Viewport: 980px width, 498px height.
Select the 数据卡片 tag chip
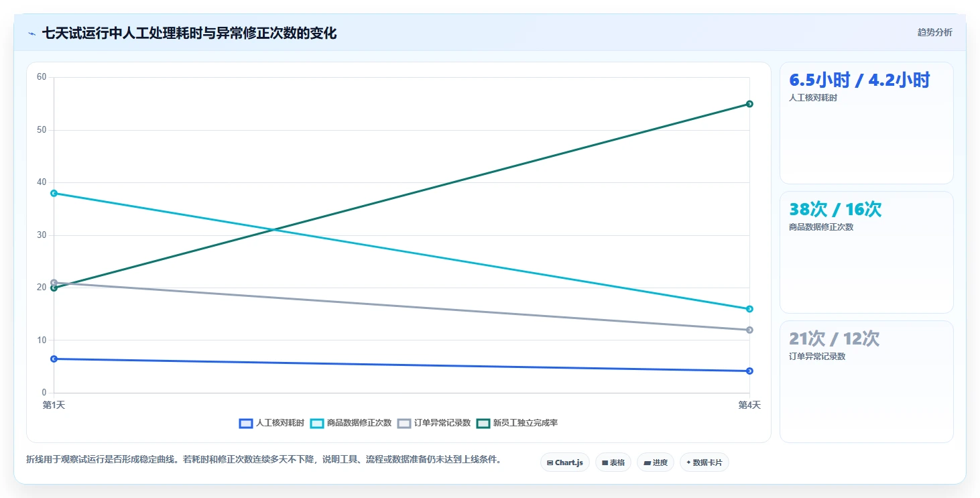pos(704,462)
